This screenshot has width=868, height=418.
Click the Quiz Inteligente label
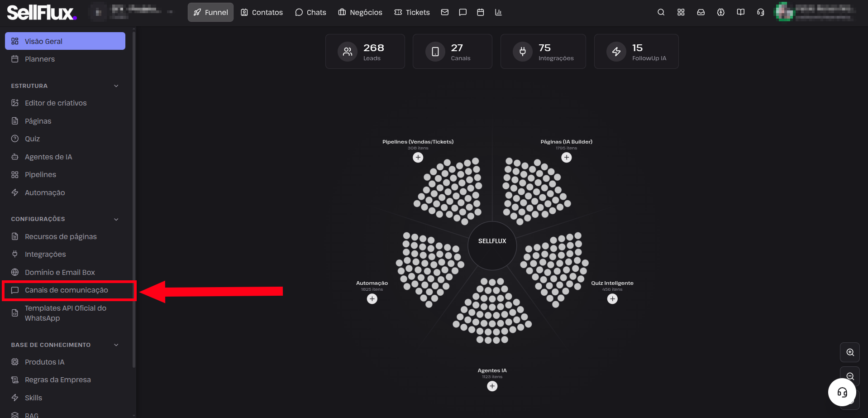(612, 283)
